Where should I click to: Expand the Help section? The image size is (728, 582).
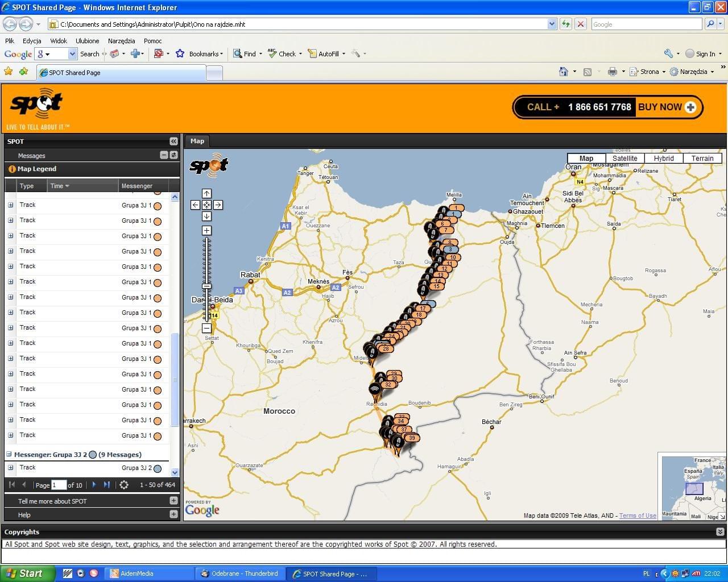coord(173,514)
